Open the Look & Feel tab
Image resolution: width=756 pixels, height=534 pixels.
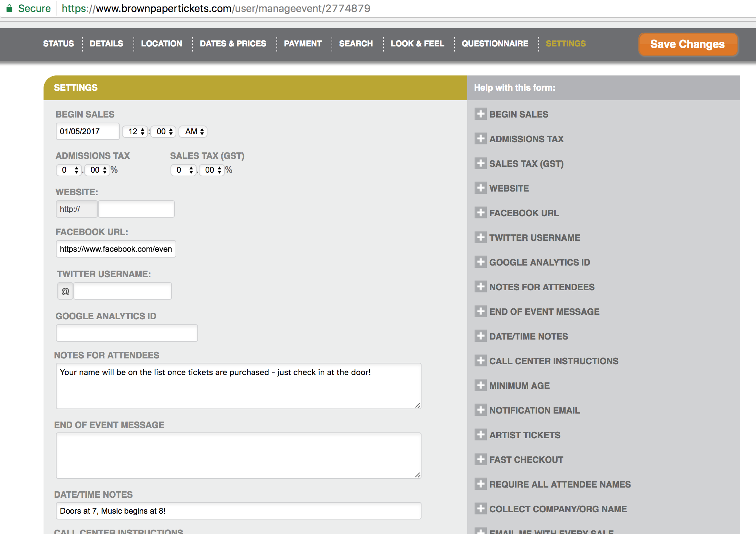coord(417,44)
